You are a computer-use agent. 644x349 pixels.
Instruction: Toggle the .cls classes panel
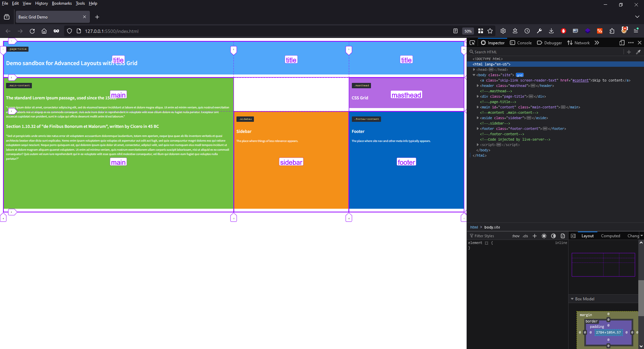(x=525, y=236)
